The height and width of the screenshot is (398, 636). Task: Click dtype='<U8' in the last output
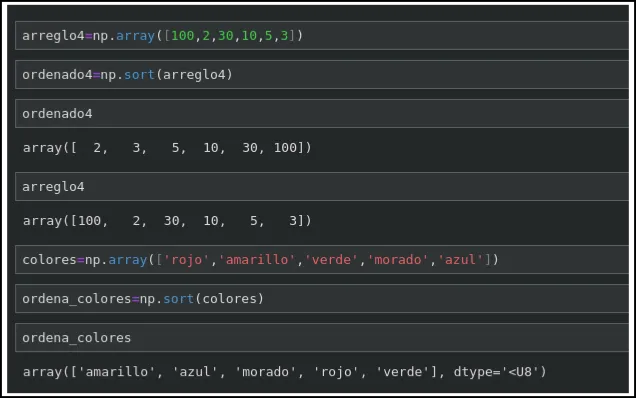[496, 372]
